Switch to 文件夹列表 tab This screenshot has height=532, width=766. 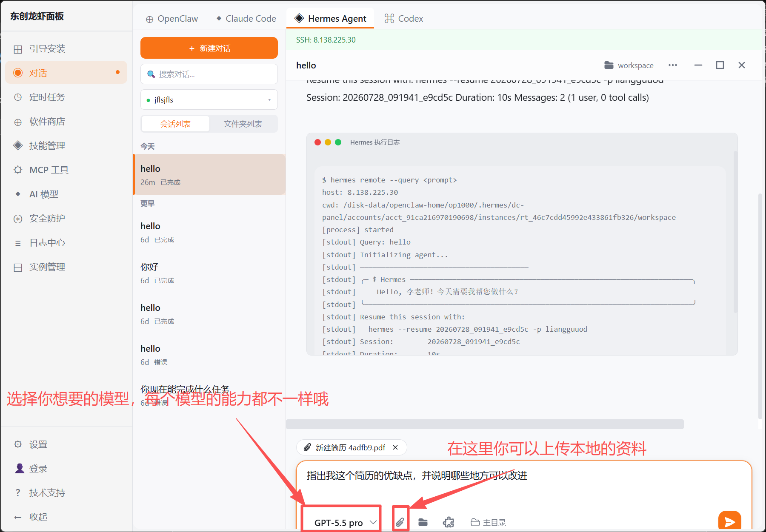243,124
